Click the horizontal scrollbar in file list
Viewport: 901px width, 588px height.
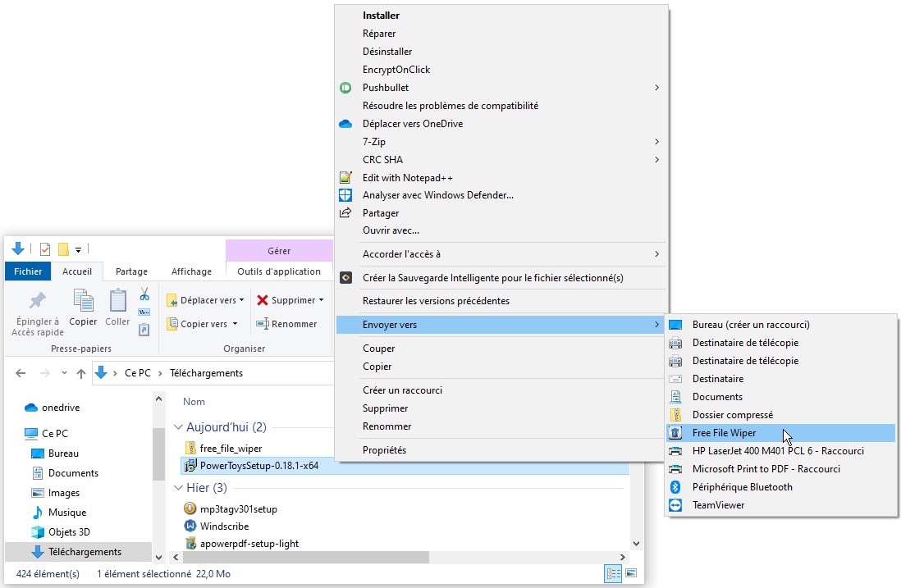328,558
